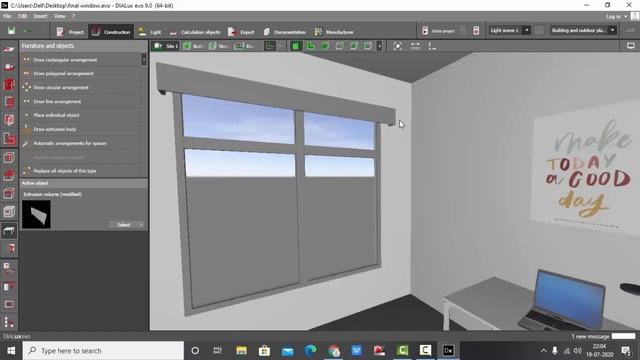
Task: Click the calculation settings icon beside Entire project
Action: [x=476, y=31]
